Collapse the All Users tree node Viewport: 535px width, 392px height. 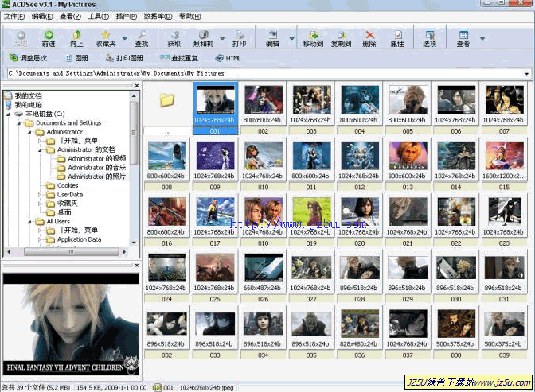29,222
